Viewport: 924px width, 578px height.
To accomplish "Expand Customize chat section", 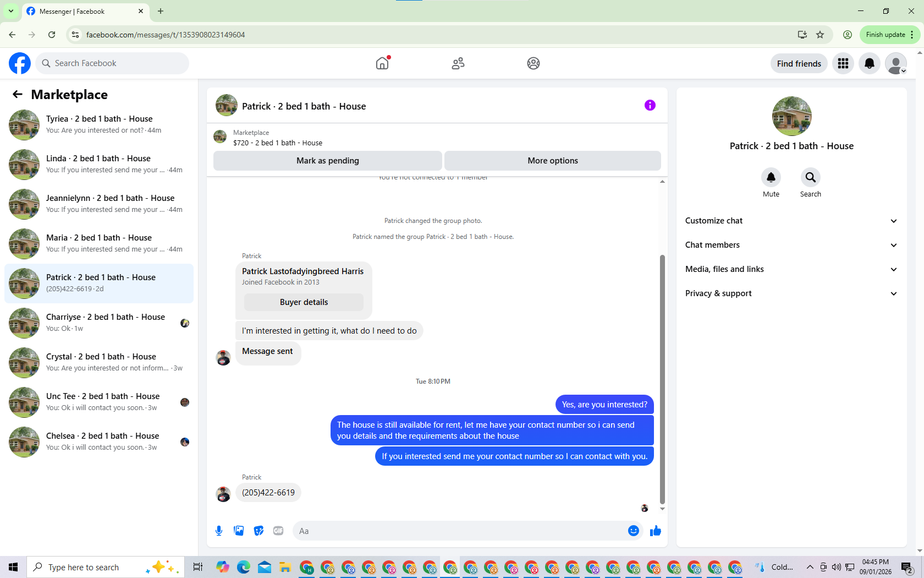I will coord(791,221).
